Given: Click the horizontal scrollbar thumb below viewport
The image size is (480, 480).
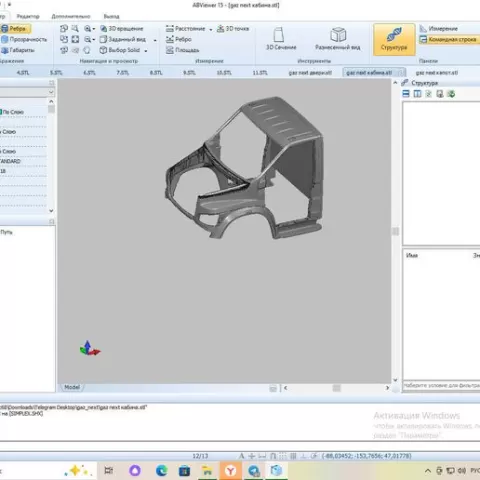Looking at the screenshot, I should point(337,388).
